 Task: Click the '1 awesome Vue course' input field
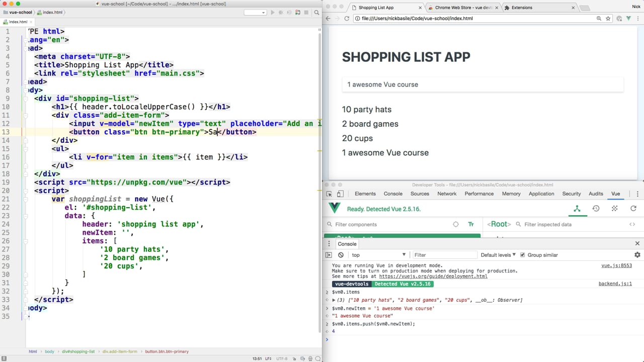482,84
